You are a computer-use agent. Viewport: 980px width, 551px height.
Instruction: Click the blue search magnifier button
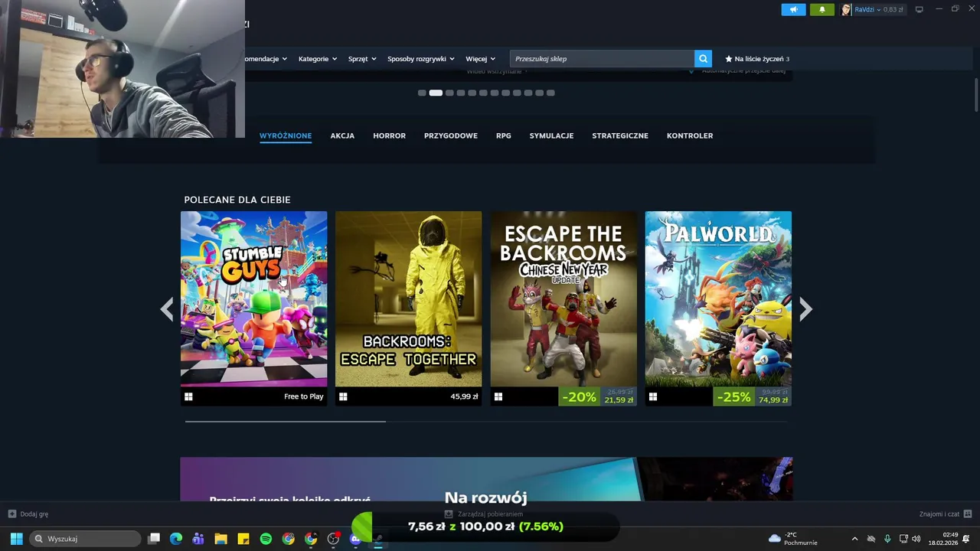click(x=703, y=58)
